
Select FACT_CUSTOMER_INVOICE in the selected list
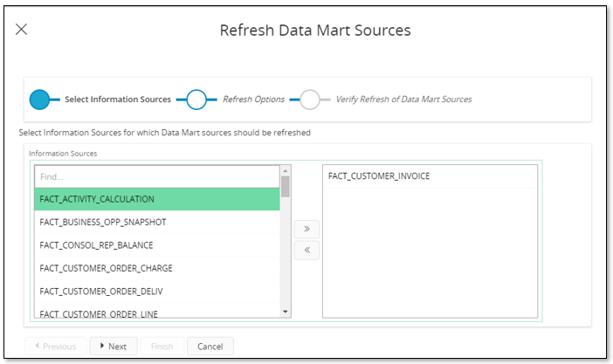pos(379,176)
